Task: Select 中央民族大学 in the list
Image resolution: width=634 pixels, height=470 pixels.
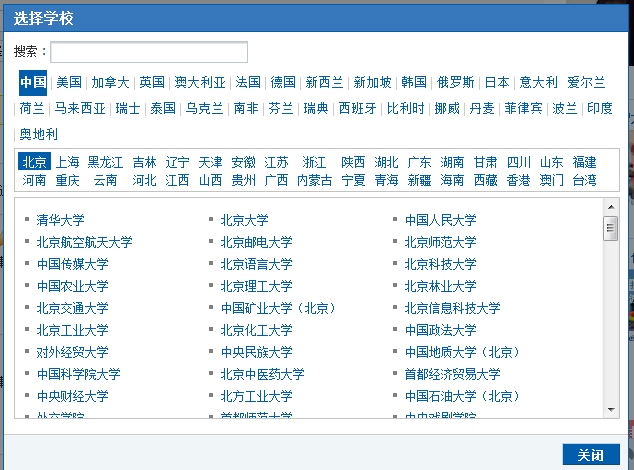Action: (x=256, y=352)
